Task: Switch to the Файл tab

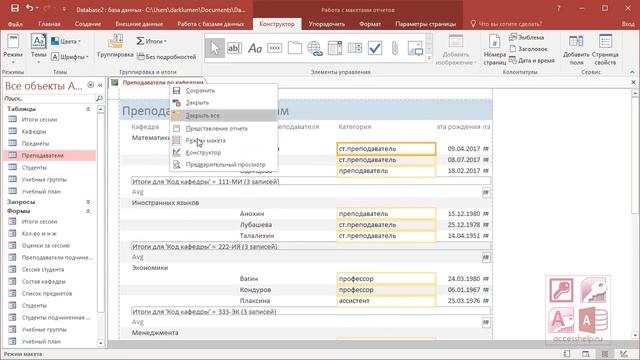Action: (x=15, y=24)
